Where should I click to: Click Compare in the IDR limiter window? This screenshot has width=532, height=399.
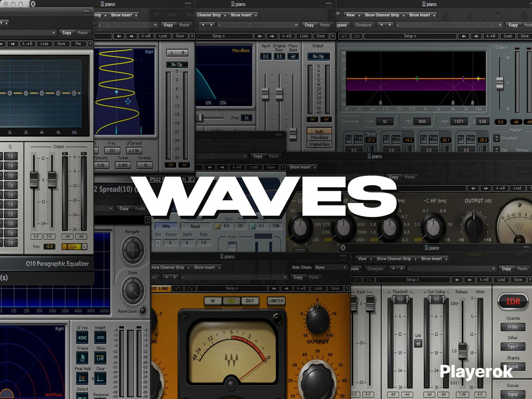coord(375,269)
